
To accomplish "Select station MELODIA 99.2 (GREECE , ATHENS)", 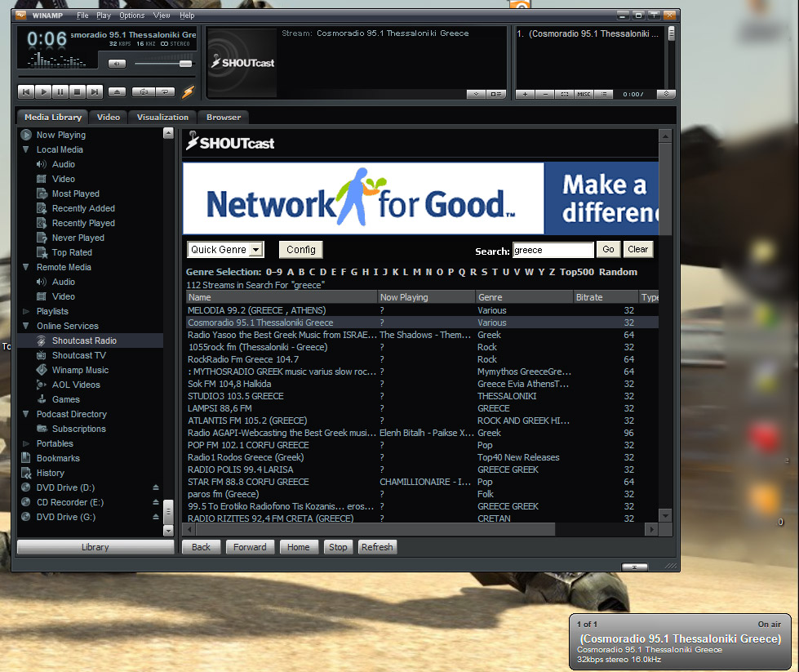I will pos(423,310).
